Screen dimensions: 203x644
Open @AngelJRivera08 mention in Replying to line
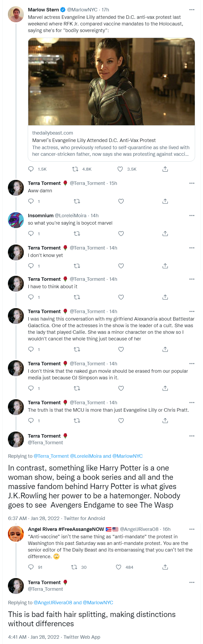(53, 603)
